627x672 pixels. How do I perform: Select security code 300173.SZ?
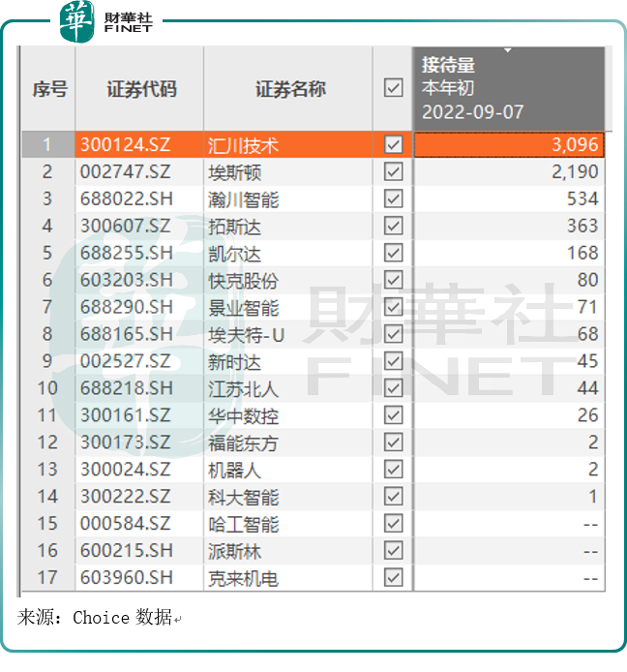(126, 443)
